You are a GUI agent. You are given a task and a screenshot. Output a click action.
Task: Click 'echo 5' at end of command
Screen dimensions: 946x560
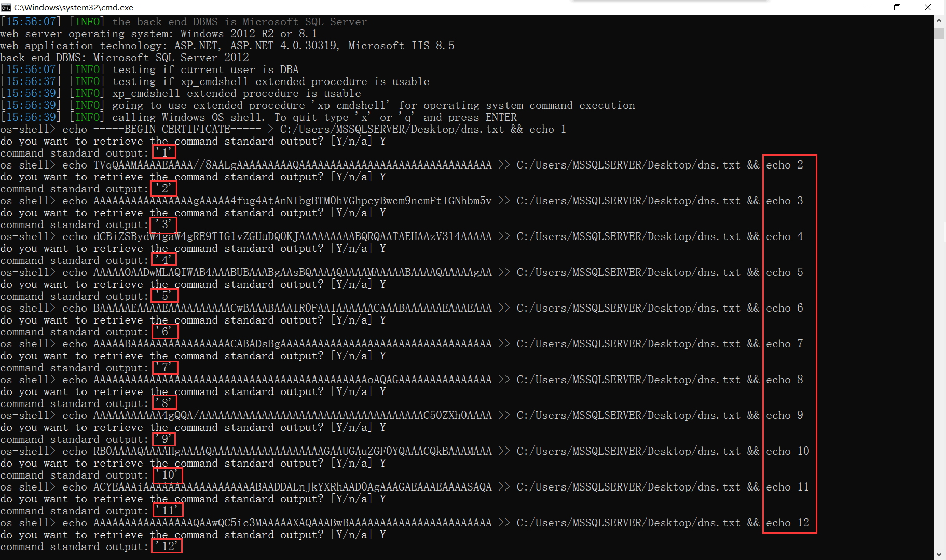click(x=785, y=272)
